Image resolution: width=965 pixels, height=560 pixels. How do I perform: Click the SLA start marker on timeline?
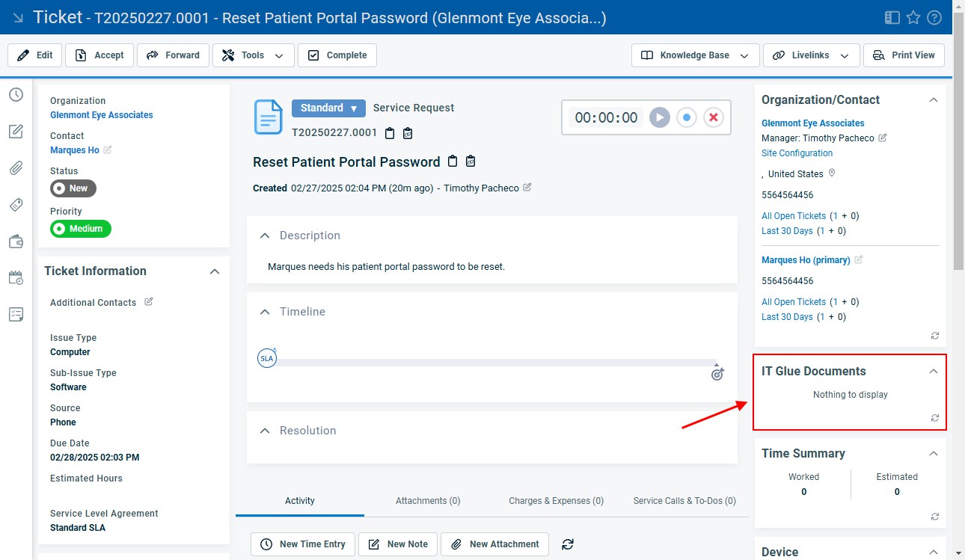(267, 358)
